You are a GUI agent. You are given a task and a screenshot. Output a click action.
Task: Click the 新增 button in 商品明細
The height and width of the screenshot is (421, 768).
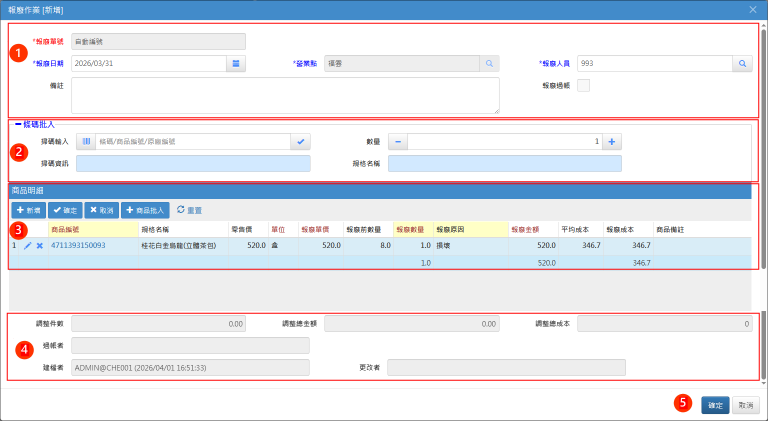click(28, 210)
